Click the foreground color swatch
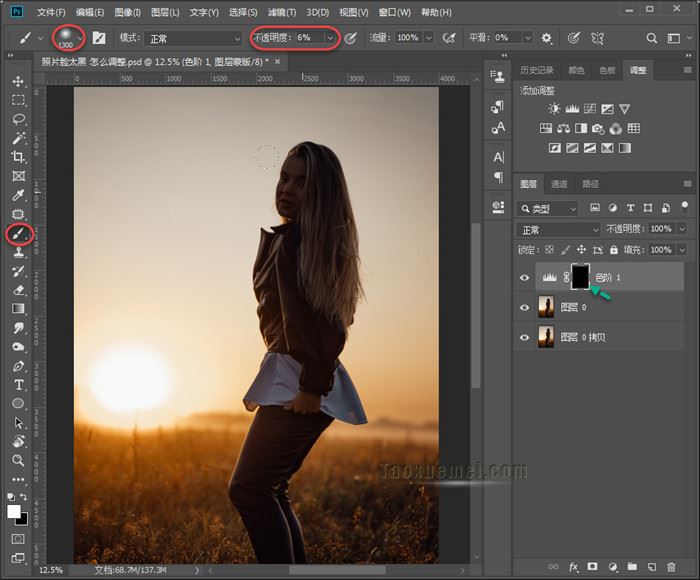Screen dimensions: 700x580 15,511
